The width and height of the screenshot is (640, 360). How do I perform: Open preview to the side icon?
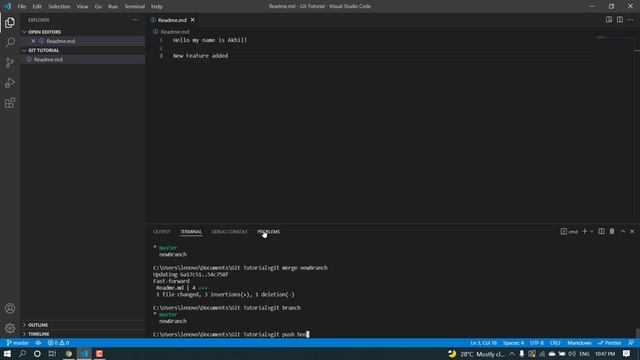(609, 20)
